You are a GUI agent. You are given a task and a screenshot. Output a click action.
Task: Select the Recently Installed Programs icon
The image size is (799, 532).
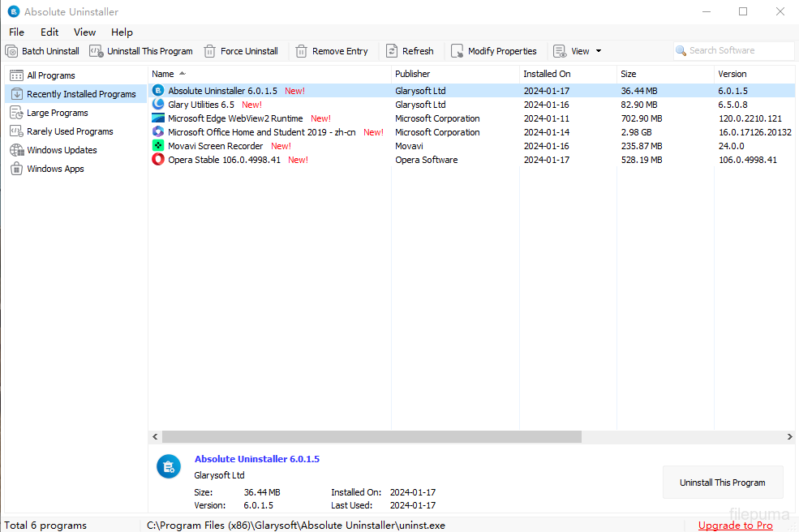click(x=17, y=94)
